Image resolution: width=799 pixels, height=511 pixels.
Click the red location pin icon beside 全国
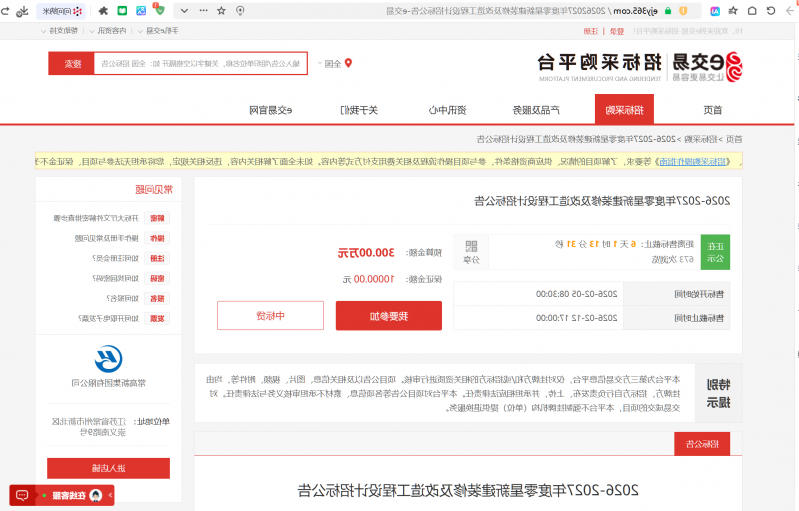coord(349,63)
